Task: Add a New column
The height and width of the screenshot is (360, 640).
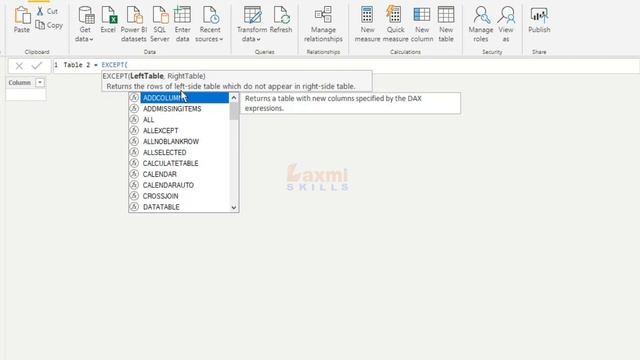Action: pos(422,24)
